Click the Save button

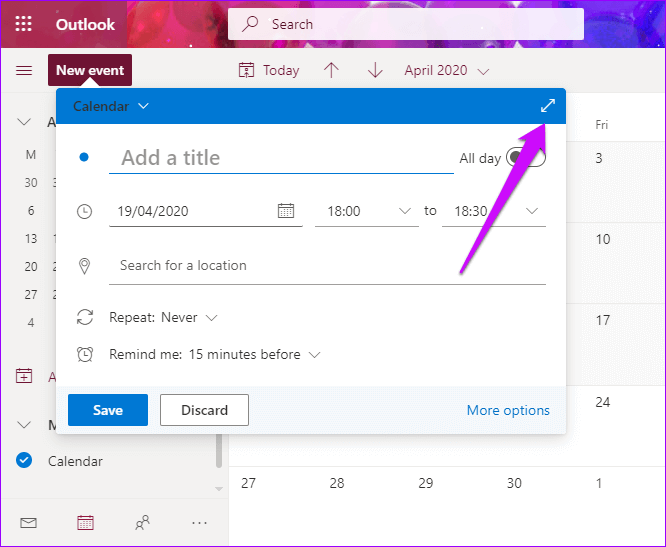tap(108, 410)
